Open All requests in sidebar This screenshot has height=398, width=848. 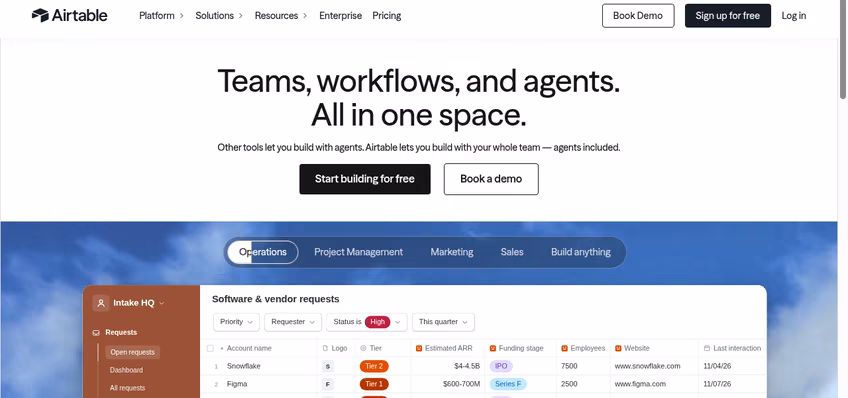pos(127,388)
